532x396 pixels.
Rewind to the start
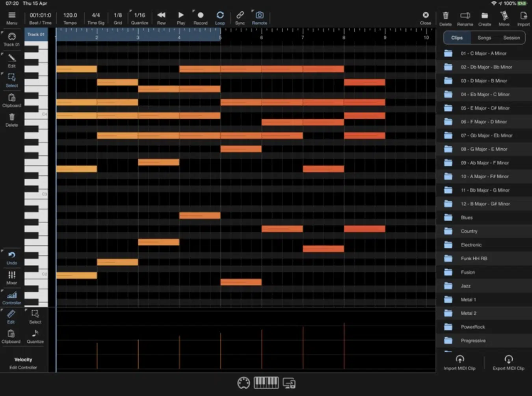[x=162, y=18]
